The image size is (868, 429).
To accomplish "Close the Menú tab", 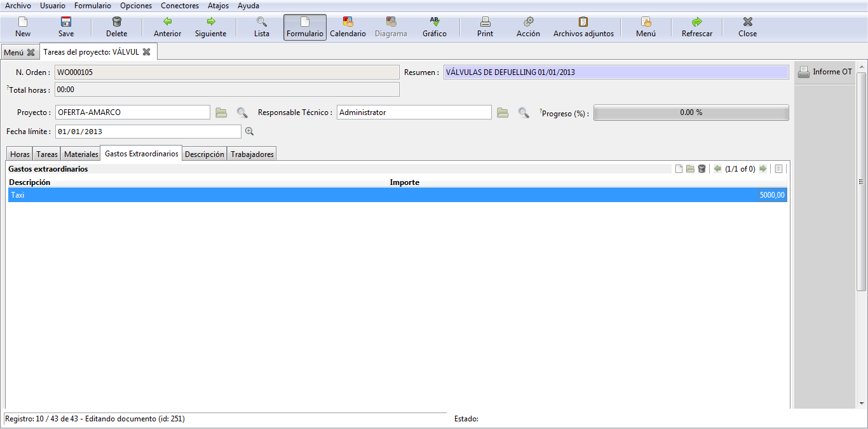I will point(31,52).
